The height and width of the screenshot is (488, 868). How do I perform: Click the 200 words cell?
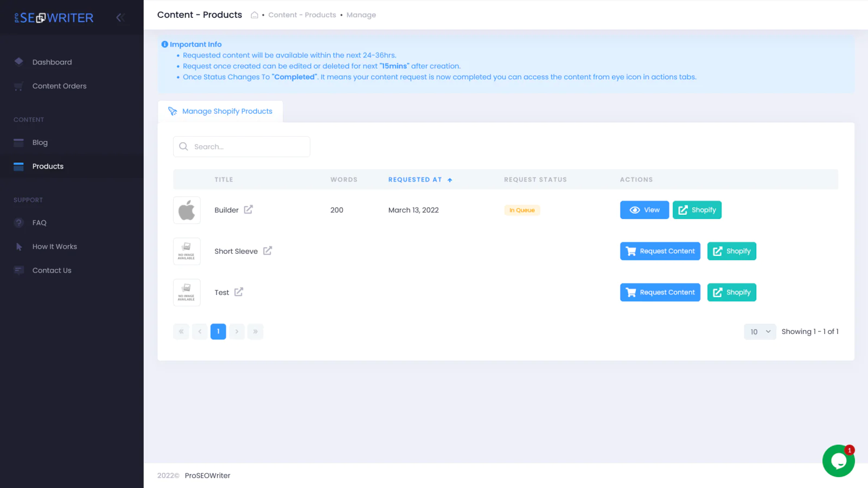[337, 210]
